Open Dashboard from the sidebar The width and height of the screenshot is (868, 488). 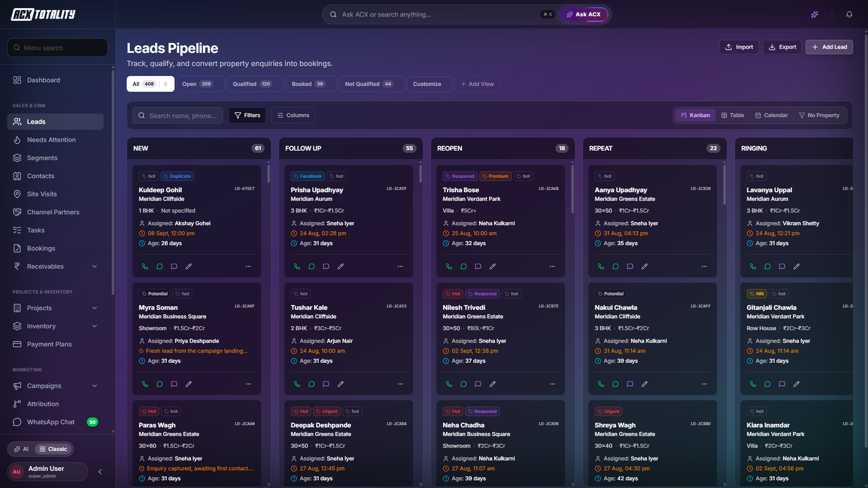point(55,80)
